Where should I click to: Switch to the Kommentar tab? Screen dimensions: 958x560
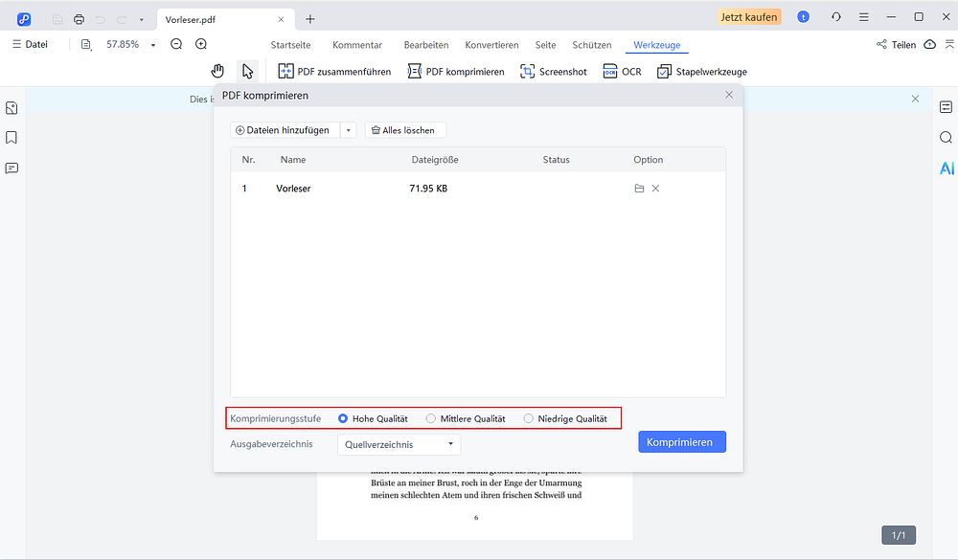[x=356, y=45]
